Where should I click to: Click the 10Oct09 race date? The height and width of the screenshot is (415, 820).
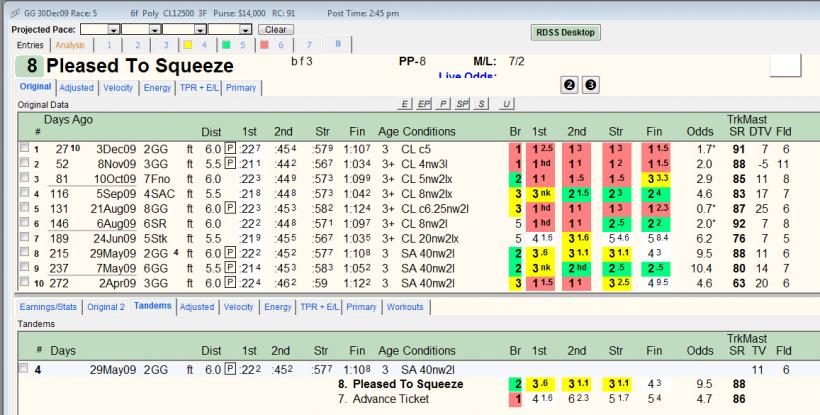[115, 179]
